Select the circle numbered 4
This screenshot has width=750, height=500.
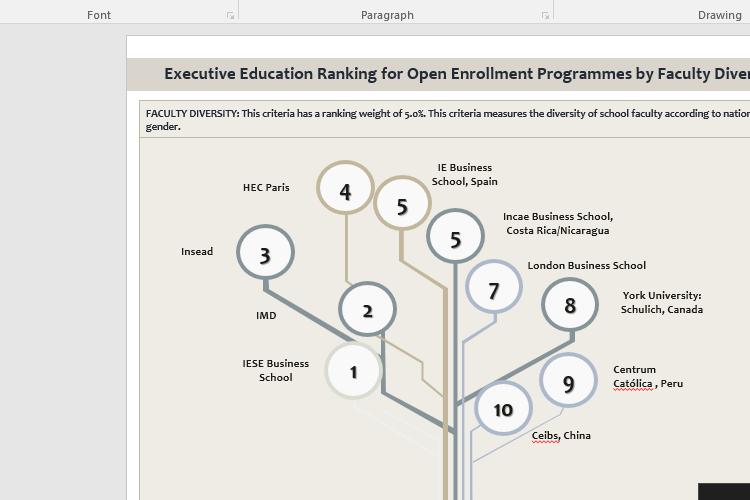[345, 188]
